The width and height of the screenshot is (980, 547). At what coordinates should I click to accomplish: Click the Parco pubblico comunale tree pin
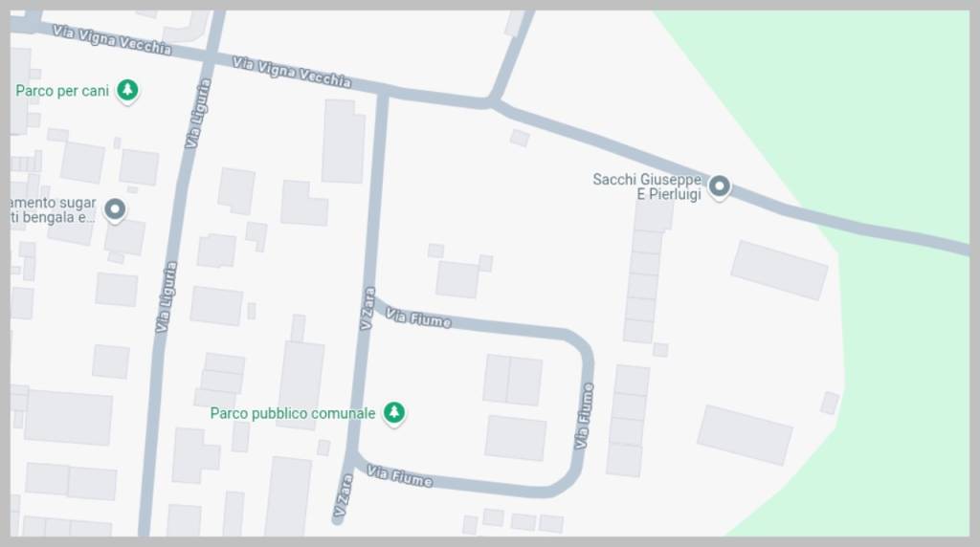click(393, 413)
